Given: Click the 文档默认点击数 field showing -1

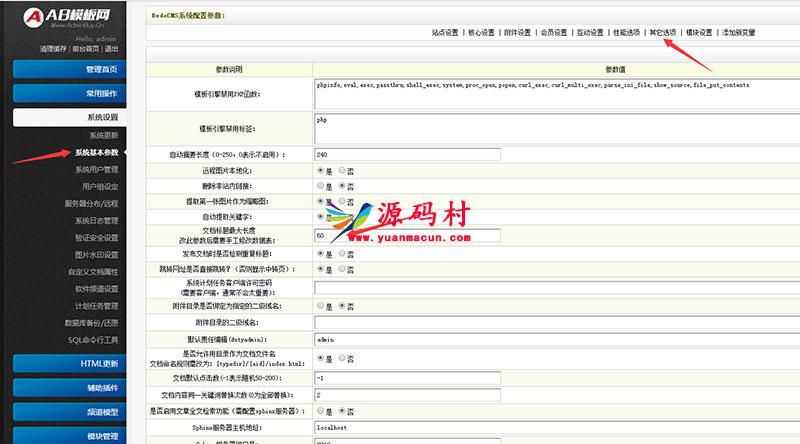Looking at the screenshot, I should click(x=407, y=378).
